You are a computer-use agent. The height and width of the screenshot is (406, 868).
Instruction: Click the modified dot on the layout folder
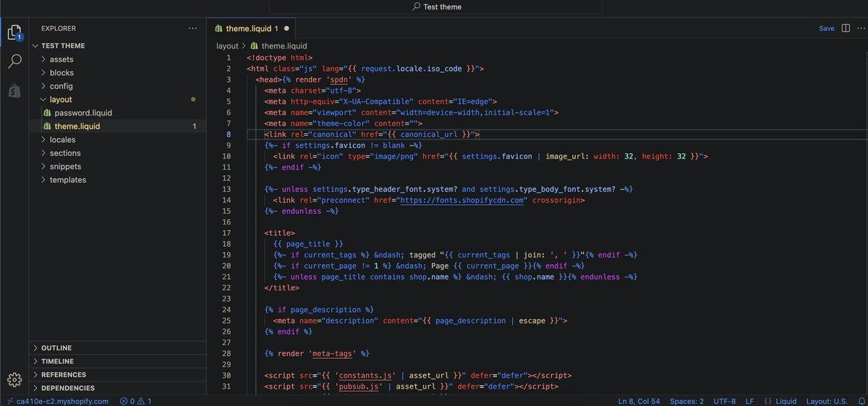(x=193, y=99)
